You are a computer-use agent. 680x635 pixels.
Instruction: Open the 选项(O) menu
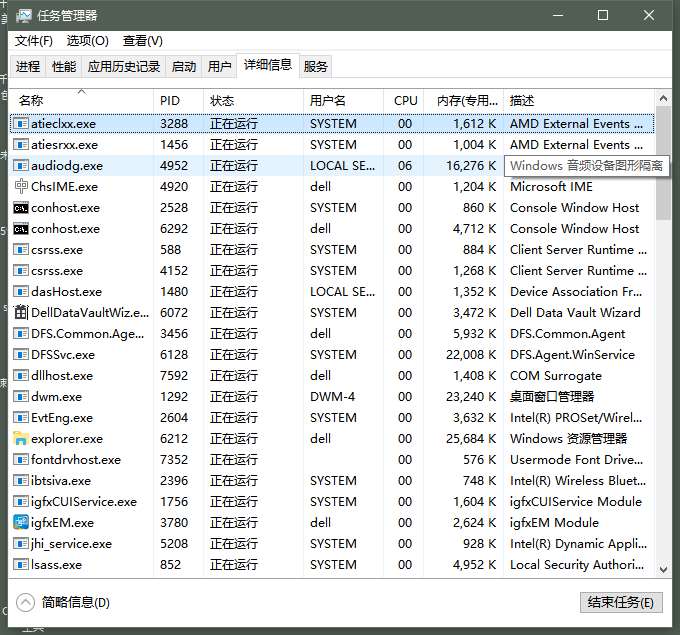point(88,41)
